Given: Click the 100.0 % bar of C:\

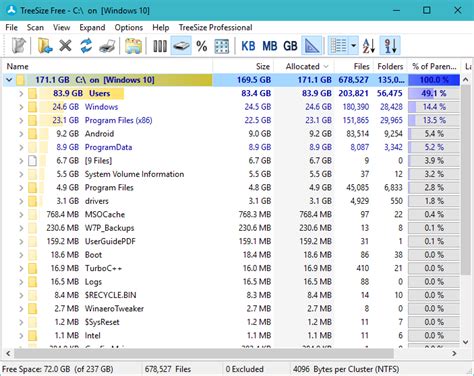Looking at the screenshot, I should [434, 80].
